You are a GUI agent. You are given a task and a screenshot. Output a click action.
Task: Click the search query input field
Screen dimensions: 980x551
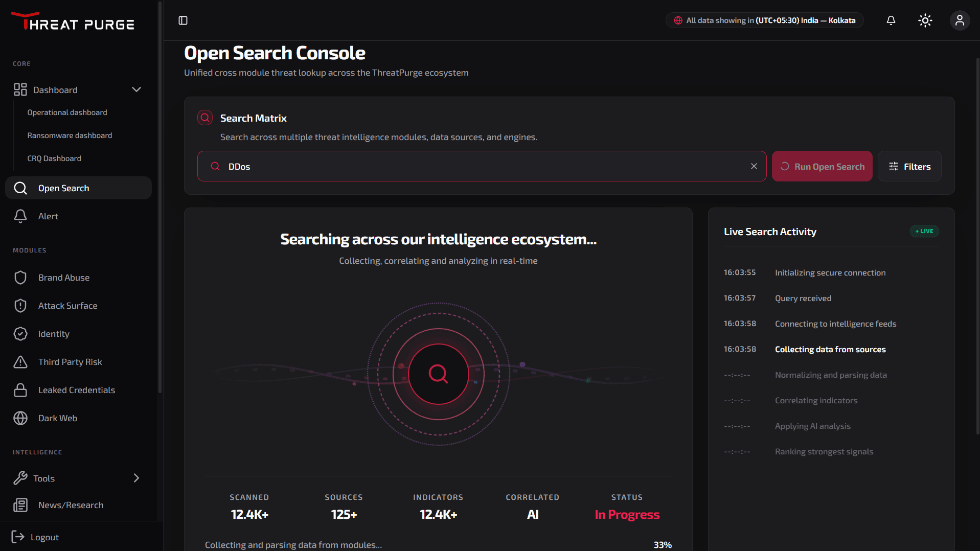pos(482,166)
